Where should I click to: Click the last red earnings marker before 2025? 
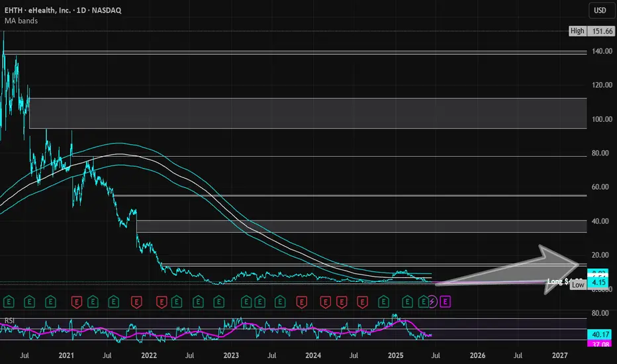coord(362,302)
